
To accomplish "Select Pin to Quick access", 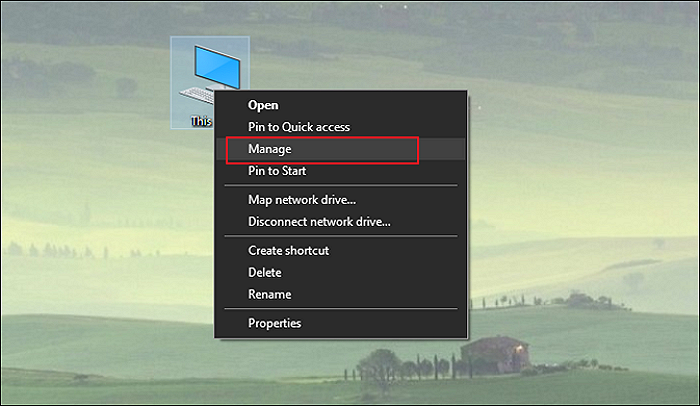I will point(299,127).
